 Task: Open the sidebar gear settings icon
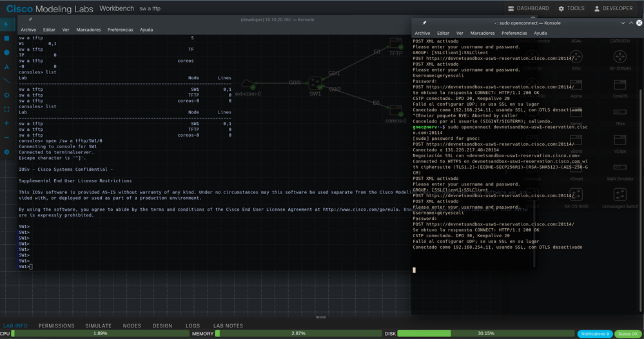[6, 152]
